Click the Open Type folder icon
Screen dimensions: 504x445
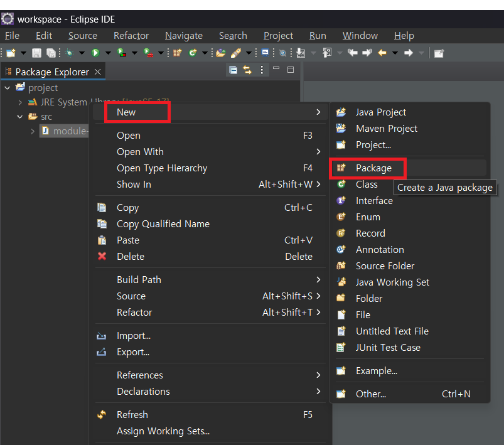point(220,53)
